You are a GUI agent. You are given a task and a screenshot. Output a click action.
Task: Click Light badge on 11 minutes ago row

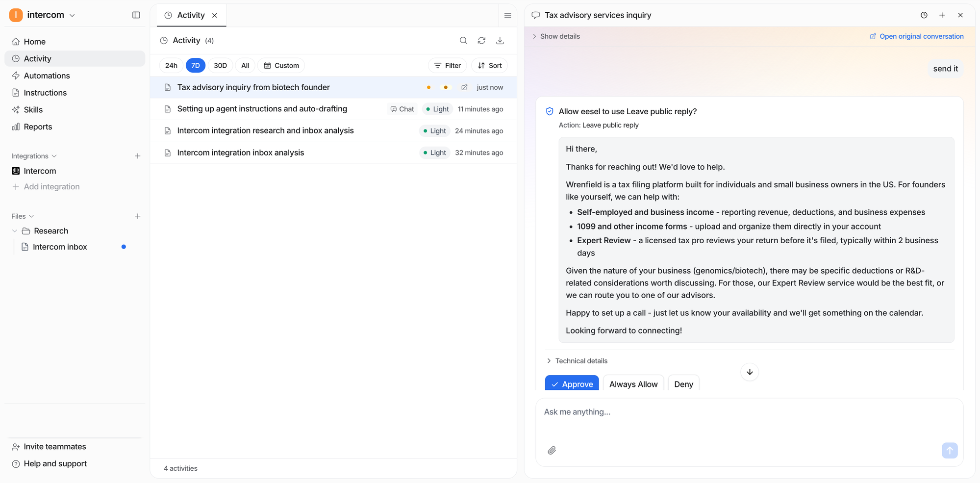coord(438,109)
